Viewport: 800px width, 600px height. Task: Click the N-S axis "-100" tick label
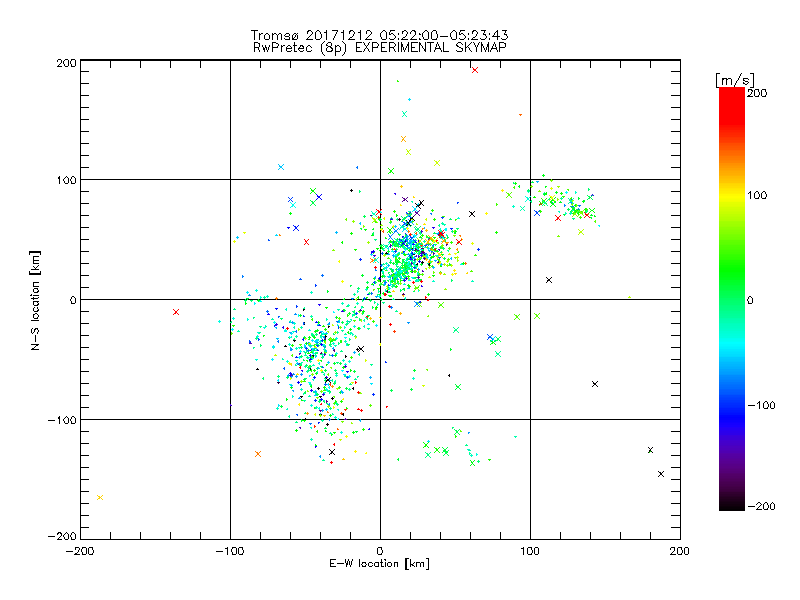(x=62, y=420)
